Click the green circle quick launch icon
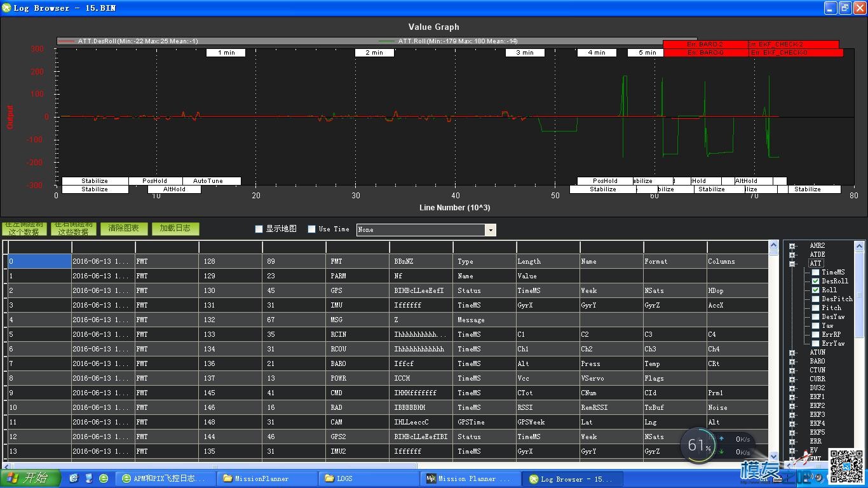Screen dimensions: 868x488 pos(104,478)
